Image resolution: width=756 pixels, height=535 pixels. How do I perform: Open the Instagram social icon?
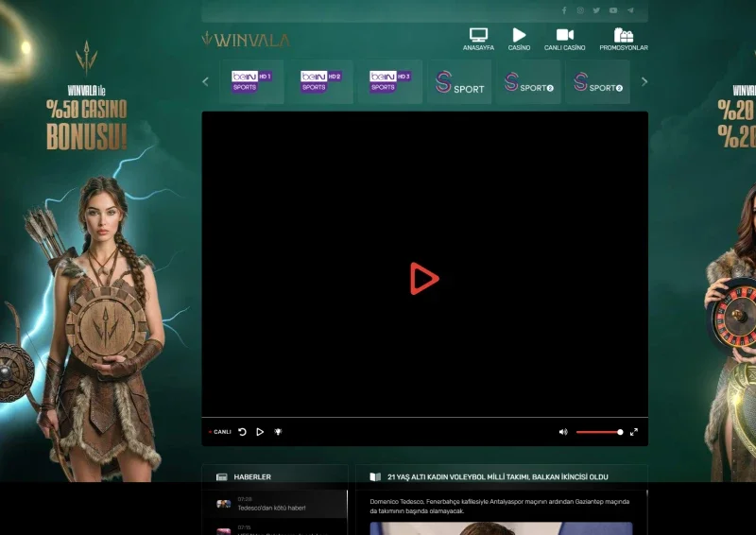(x=580, y=10)
